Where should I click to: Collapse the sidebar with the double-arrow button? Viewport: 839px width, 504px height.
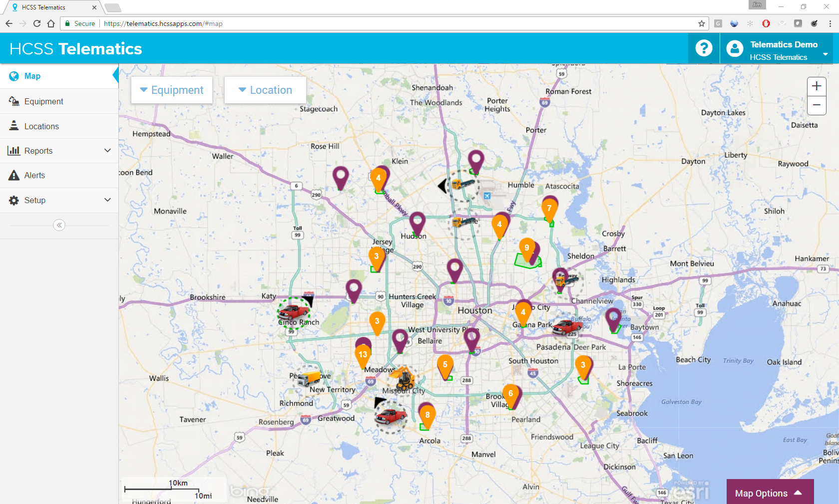coord(59,225)
